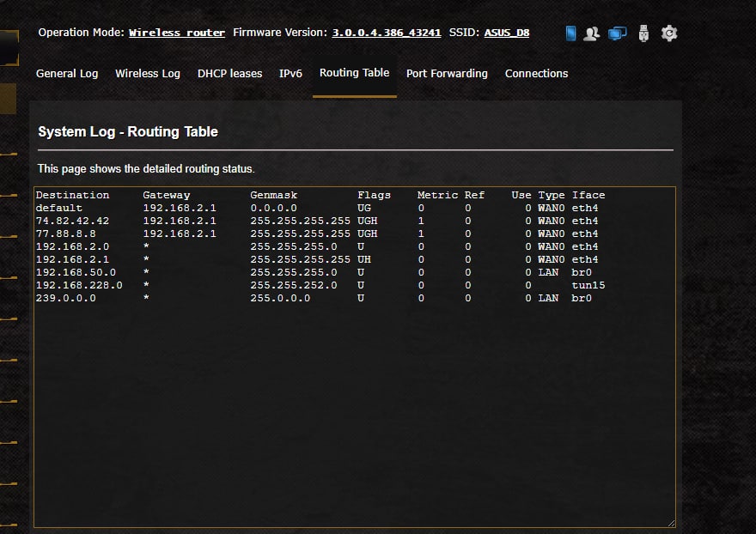Switch to the Connections tab
Viewport: 756px width, 534px height.
coord(537,73)
